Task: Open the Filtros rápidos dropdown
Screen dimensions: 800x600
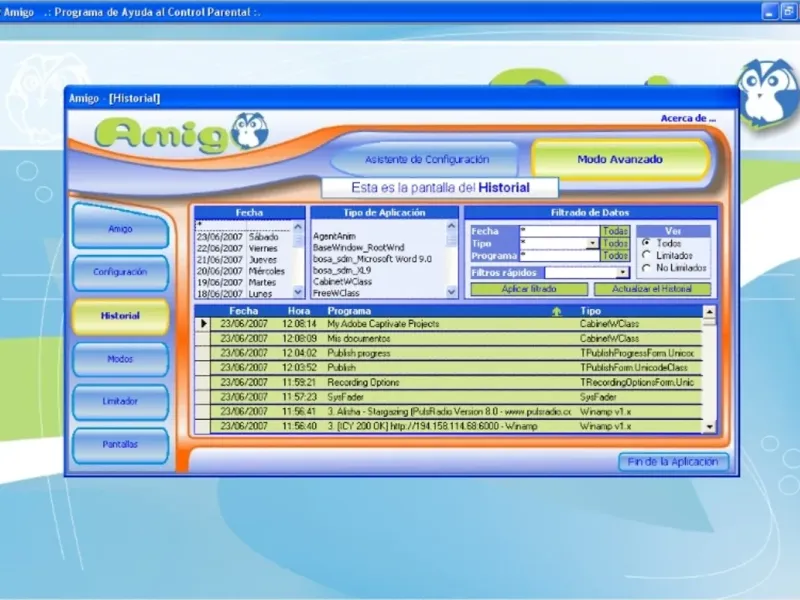Action: 622,272
